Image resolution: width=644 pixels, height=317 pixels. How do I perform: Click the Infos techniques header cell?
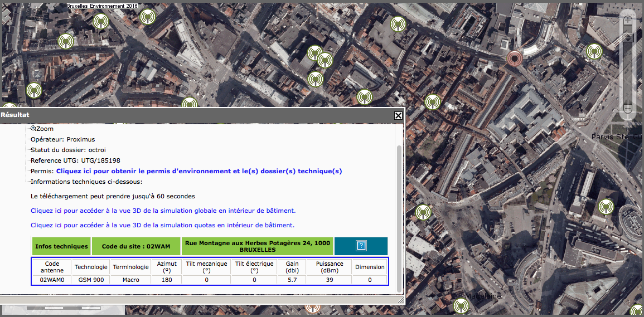pyautogui.click(x=61, y=246)
